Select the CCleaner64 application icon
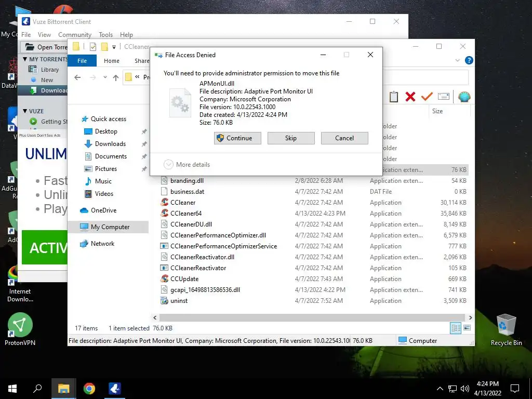This screenshot has height=399, width=532. [x=164, y=214]
